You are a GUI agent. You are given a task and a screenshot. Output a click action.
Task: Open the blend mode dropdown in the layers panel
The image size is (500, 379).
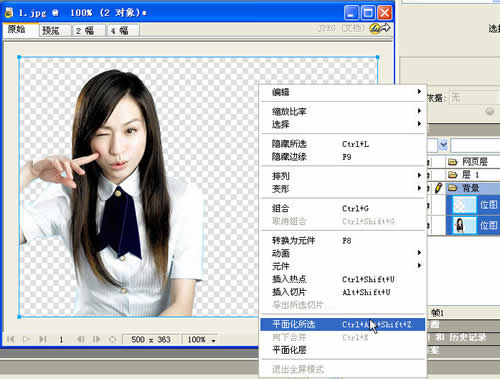click(443, 145)
